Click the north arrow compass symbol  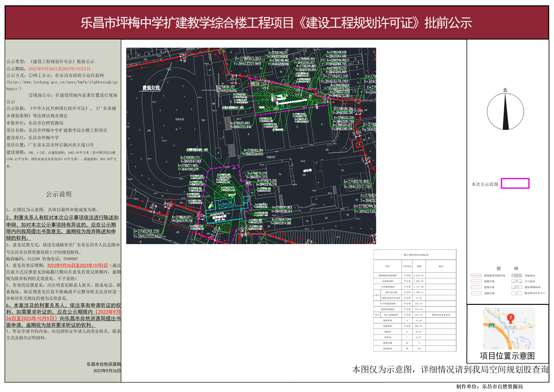[x=505, y=112]
